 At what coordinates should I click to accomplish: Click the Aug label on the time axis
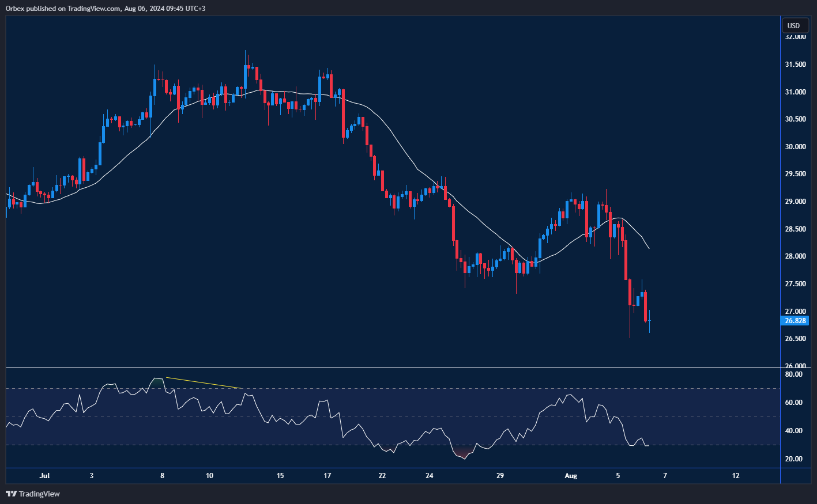click(570, 476)
